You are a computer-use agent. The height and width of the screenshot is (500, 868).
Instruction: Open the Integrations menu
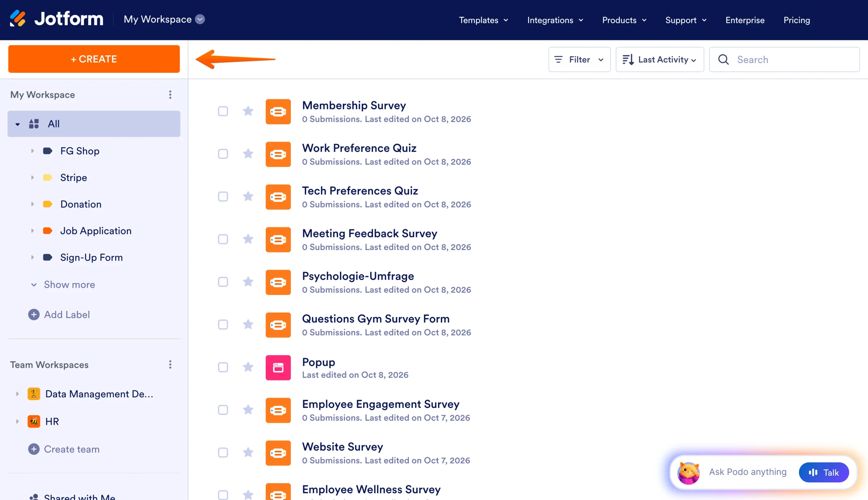(555, 20)
